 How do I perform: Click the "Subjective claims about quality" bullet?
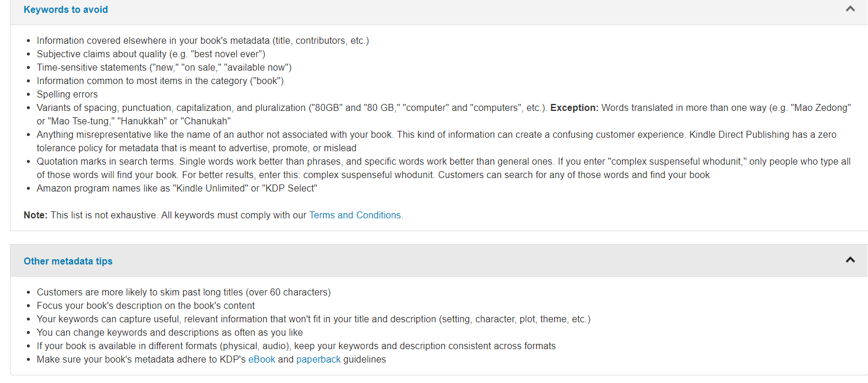[151, 54]
